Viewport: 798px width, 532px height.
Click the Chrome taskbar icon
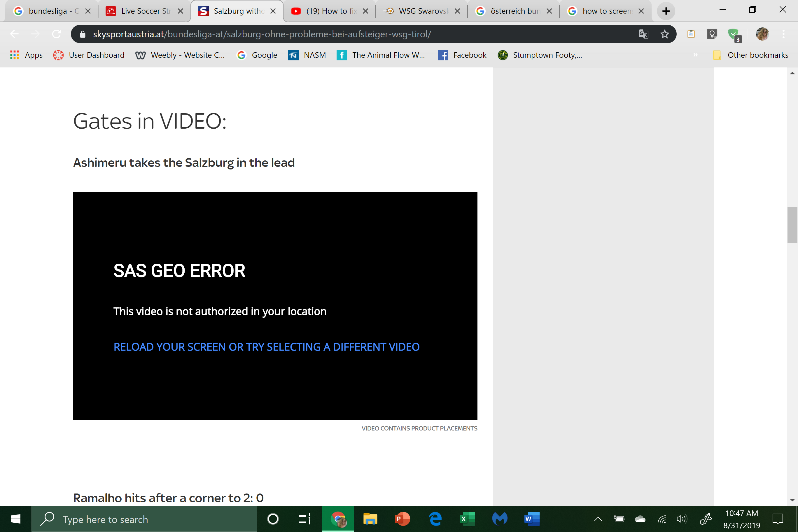[x=338, y=519]
